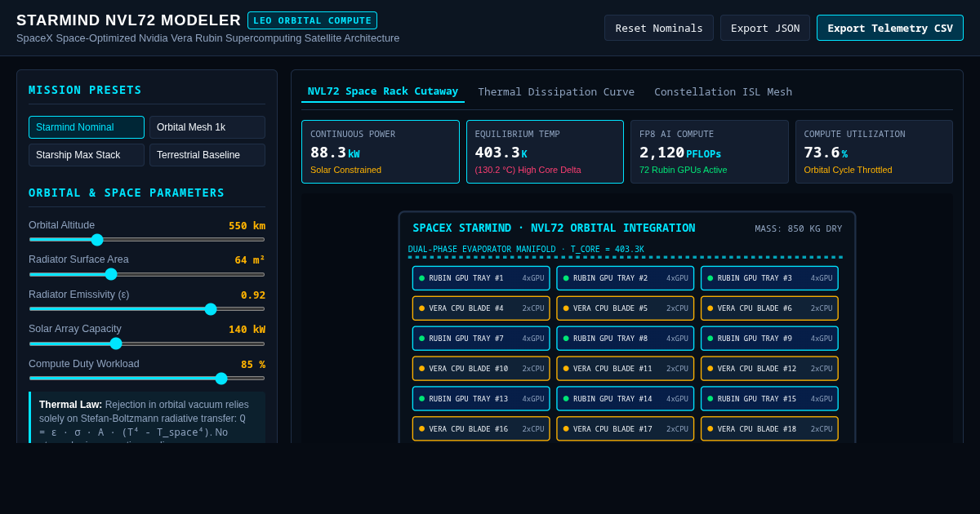Click the 72 Rubin GPUs Active text
The height and width of the screenshot is (514, 980).
click(683, 170)
